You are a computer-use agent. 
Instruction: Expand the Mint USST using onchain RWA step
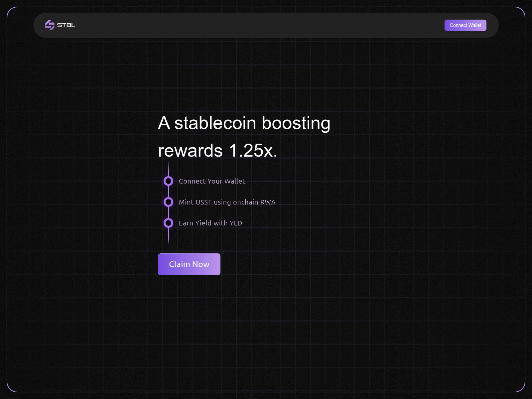click(x=227, y=202)
